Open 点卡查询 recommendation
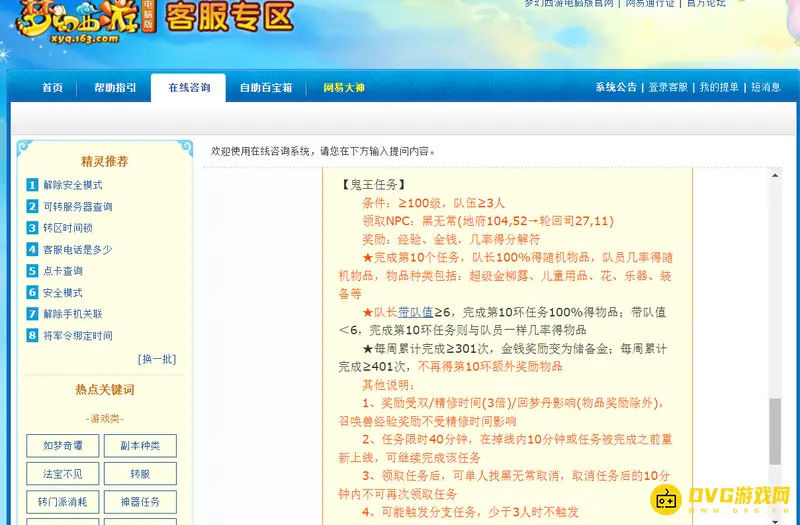This screenshot has width=800, height=525. (63, 271)
